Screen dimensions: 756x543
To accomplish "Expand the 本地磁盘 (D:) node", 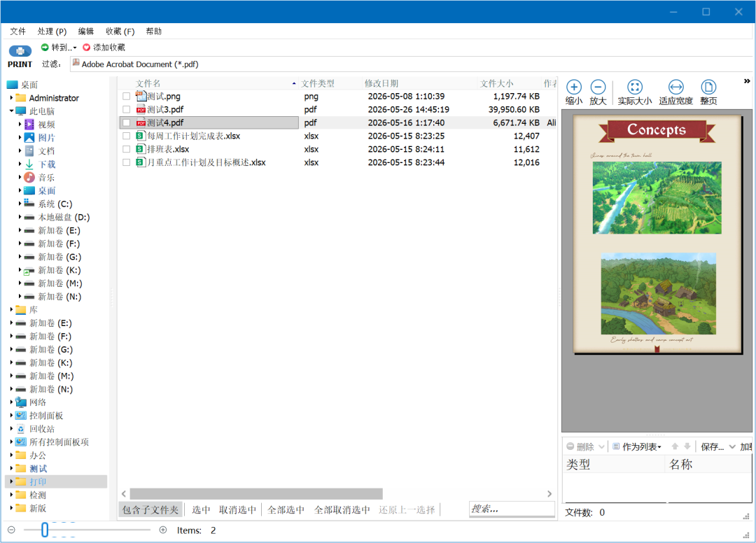I will pos(20,217).
